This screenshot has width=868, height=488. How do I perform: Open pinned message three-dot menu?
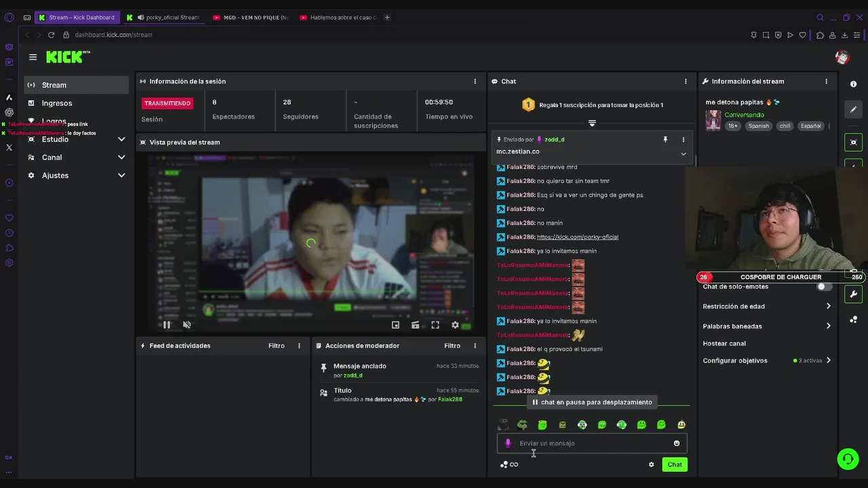point(683,140)
